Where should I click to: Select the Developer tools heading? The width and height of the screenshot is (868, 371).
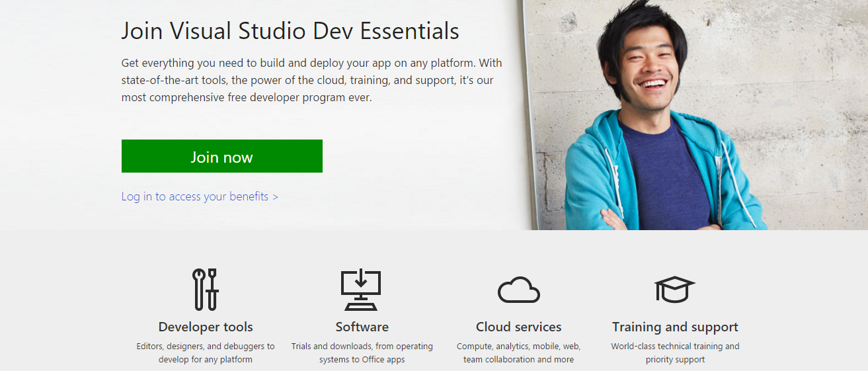(206, 327)
